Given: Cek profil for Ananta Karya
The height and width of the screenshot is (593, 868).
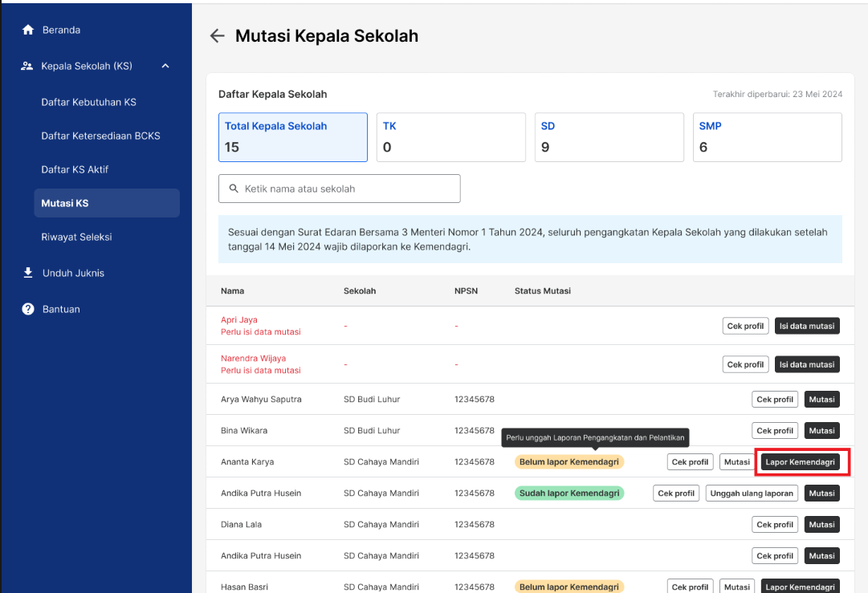Looking at the screenshot, I should tap(691, 462).
